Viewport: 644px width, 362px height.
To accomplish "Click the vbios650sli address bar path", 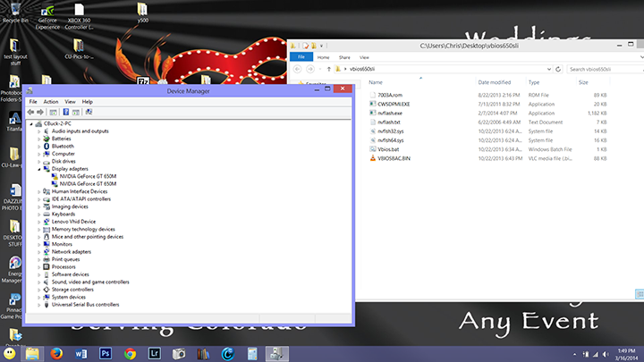I will (362, 69).
